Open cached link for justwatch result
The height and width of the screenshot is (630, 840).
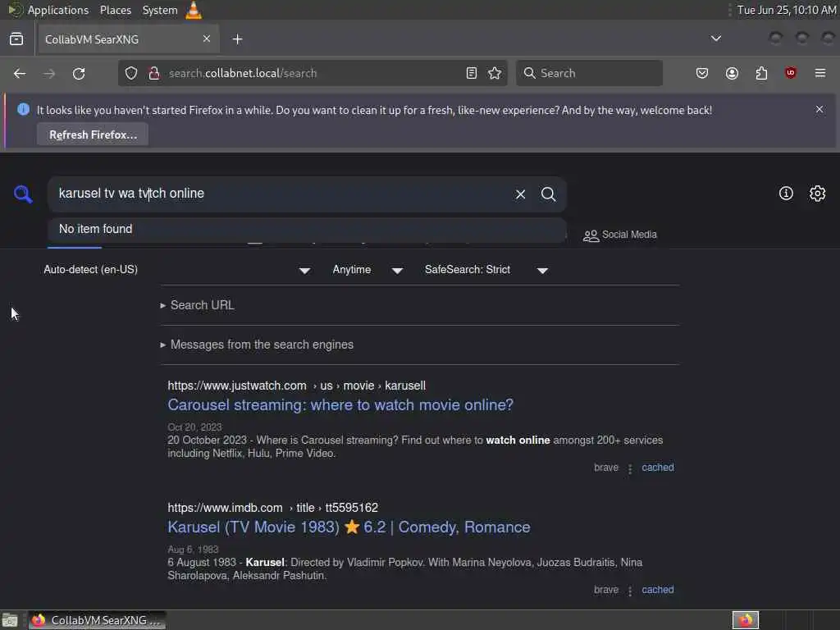tap(657, 468)
